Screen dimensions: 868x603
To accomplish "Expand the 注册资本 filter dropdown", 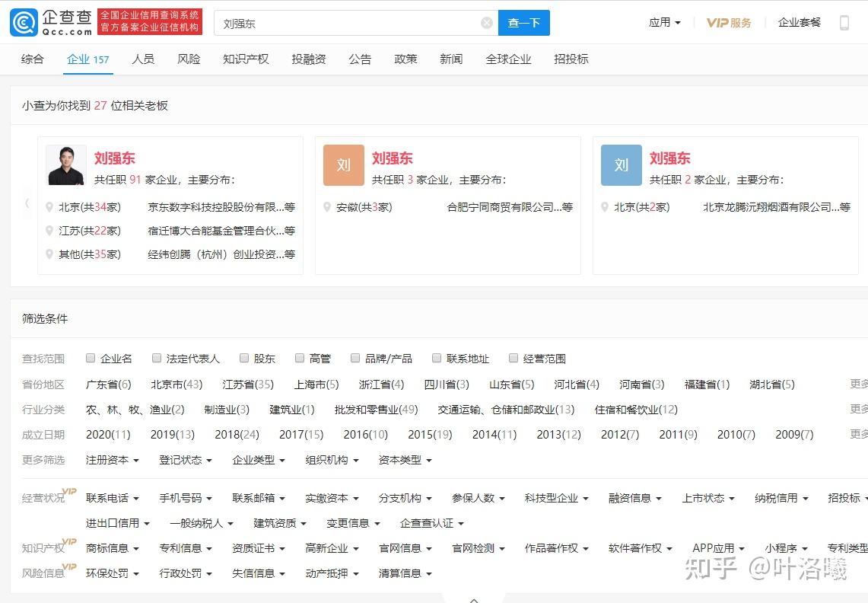I will click(113, 460).
